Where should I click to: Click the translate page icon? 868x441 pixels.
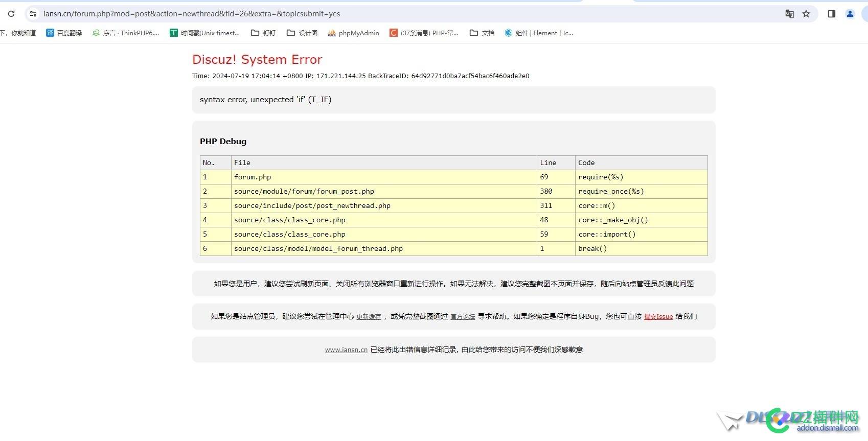pyautogui.click(x=790, y=14)
